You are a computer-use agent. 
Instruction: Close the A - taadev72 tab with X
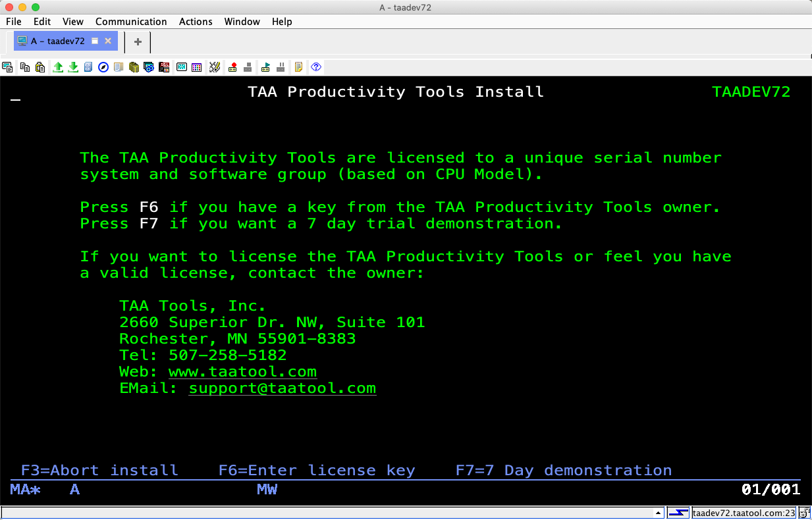[x=108, y=41]
